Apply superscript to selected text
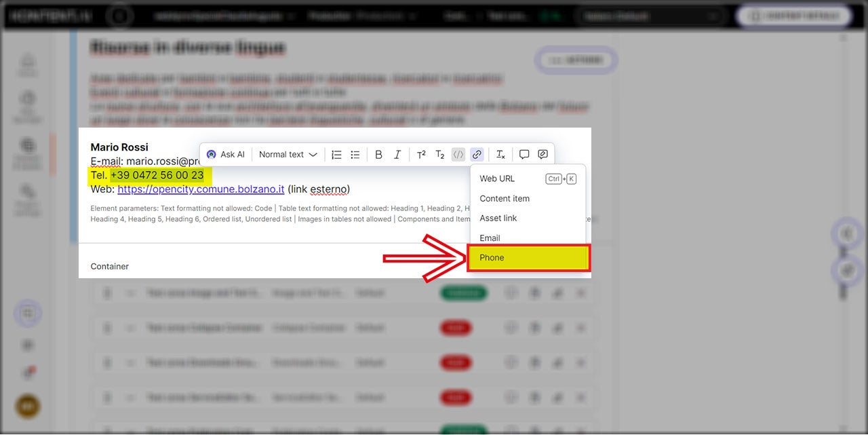Viewport: 868px width, 435px height. point(421,155)
